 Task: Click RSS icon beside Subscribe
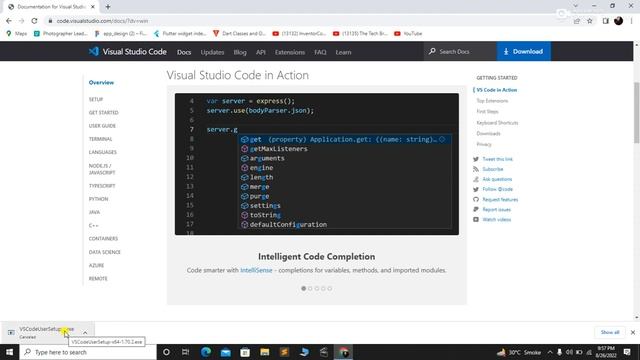point(476,169)
